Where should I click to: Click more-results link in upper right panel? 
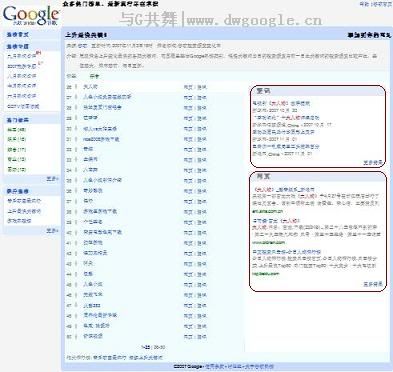[x=373, y=163]
